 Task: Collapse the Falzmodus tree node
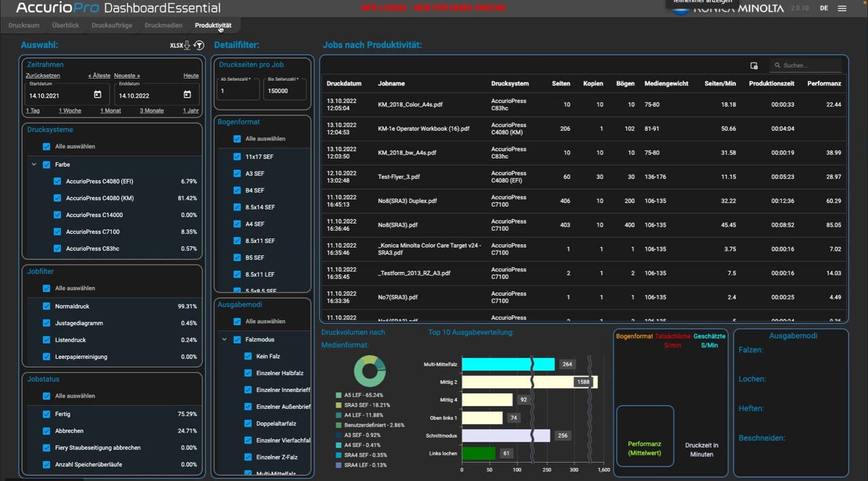(x=224, y=339)
